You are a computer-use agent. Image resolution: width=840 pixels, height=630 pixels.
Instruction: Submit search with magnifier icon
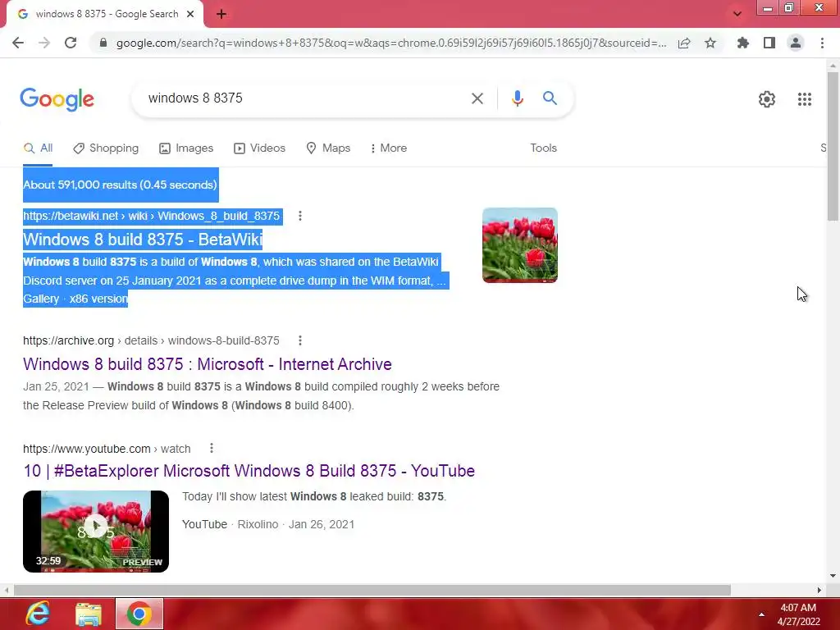click(x=550, y=98)
